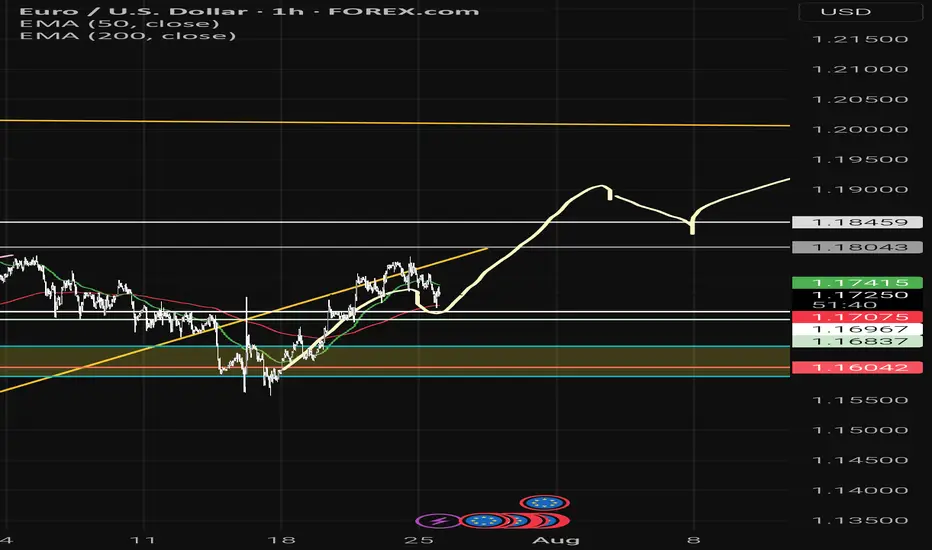Click the green 1.17415 price label
932x550 pixels.
tap(858, 282)
